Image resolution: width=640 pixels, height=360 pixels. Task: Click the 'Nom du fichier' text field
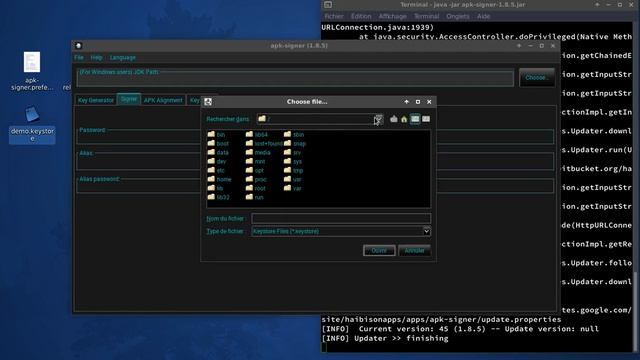tap(341, 219)
